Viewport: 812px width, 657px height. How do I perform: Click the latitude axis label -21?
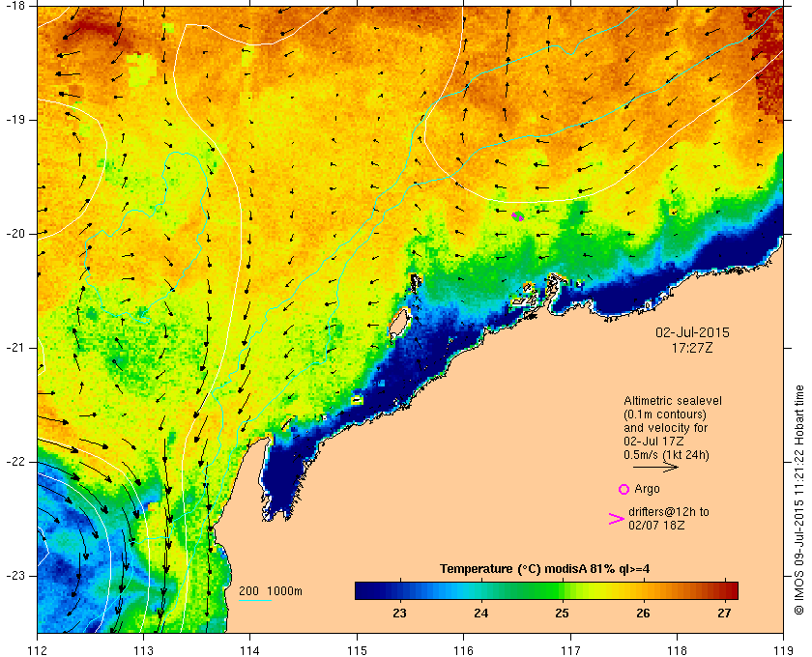14,348
